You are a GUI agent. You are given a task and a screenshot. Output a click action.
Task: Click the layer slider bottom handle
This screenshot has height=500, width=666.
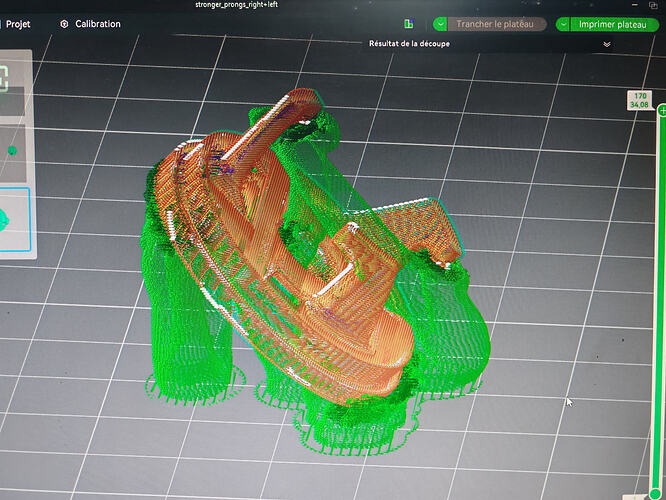pyautogui.click(x=655, y=494)
